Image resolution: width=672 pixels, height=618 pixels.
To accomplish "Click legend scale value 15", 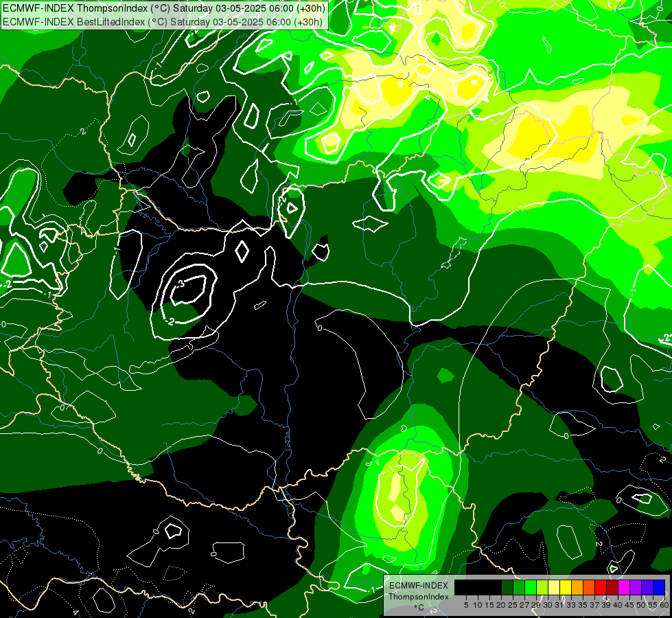I will (490, 605).
